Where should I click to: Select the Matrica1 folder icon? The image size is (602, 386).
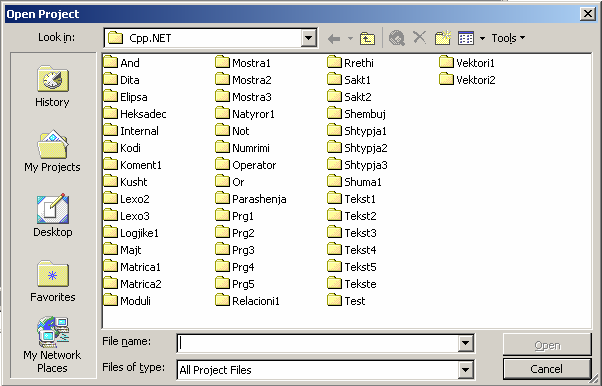click(111, 266)
